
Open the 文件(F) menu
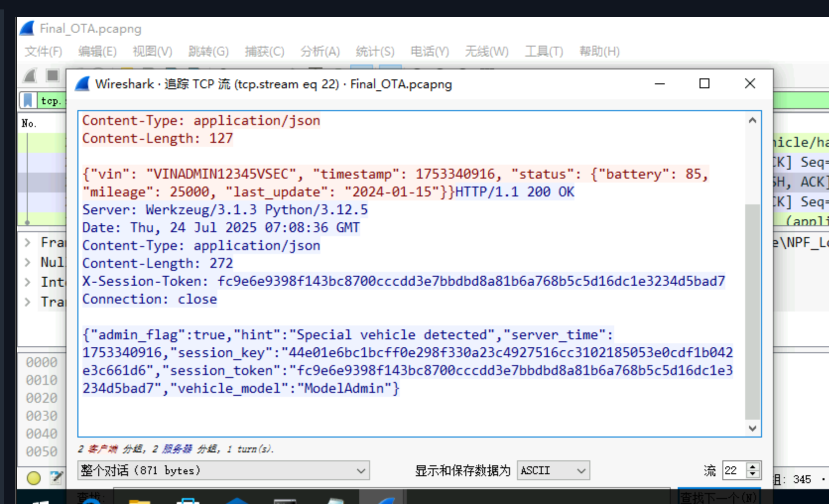pos(43,52)
